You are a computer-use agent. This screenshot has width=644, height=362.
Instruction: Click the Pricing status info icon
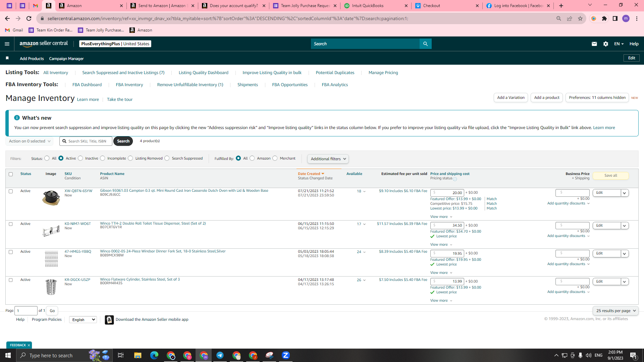[x=455, y=179]
